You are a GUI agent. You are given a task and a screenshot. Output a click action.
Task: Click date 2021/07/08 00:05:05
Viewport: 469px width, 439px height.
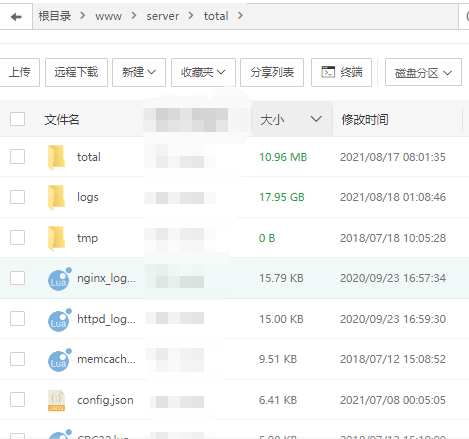pyautogui.click(x=393, y=400)
